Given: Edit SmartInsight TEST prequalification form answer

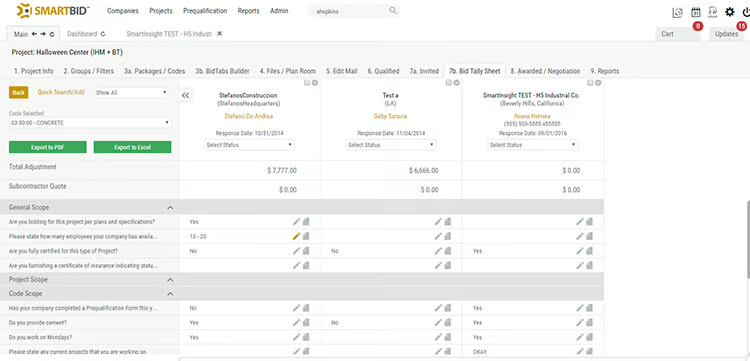Looking at the screenshot, I should [x=580, y=308].
